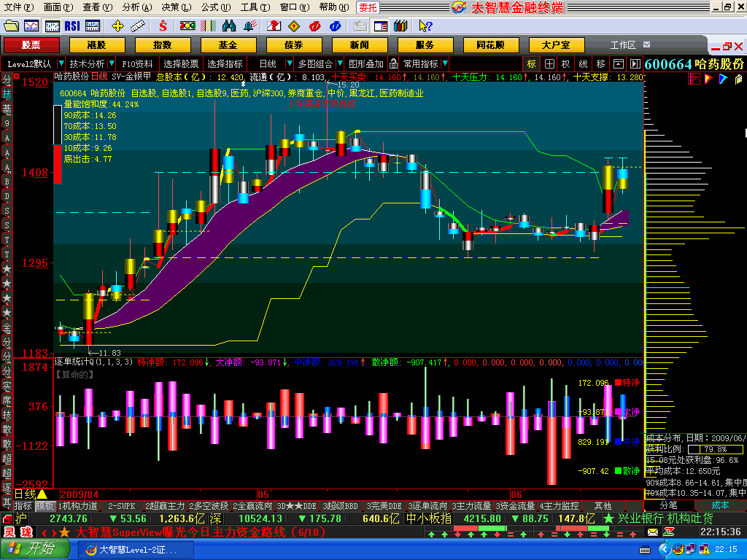
Task: Open the 工作区 workspace dropdown
Action: coord(646,44)
